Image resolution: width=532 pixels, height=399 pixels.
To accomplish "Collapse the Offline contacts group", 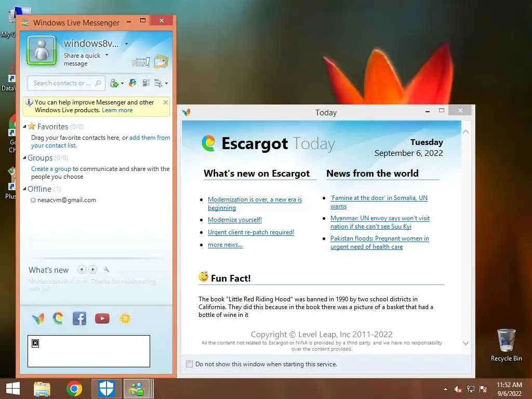I will 25,189.
